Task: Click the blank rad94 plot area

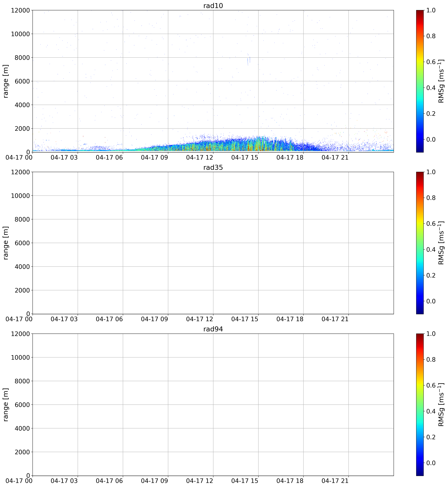Action: click(213, 404)
